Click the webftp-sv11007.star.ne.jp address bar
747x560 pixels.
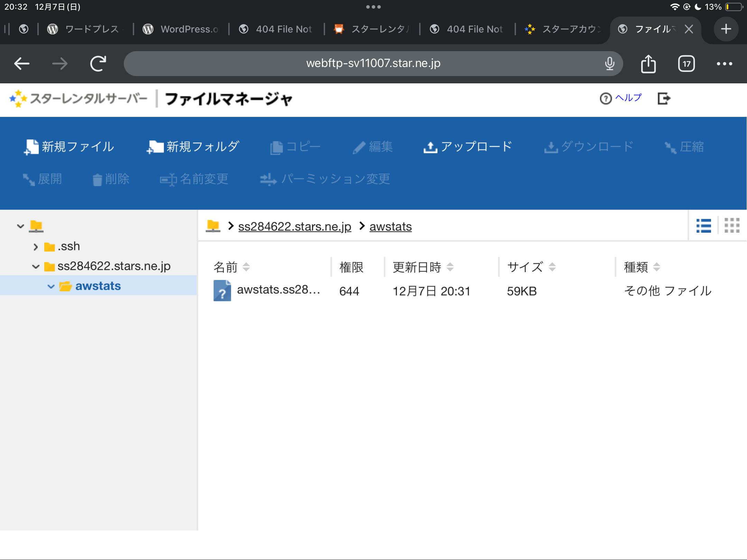pos(373,64)
